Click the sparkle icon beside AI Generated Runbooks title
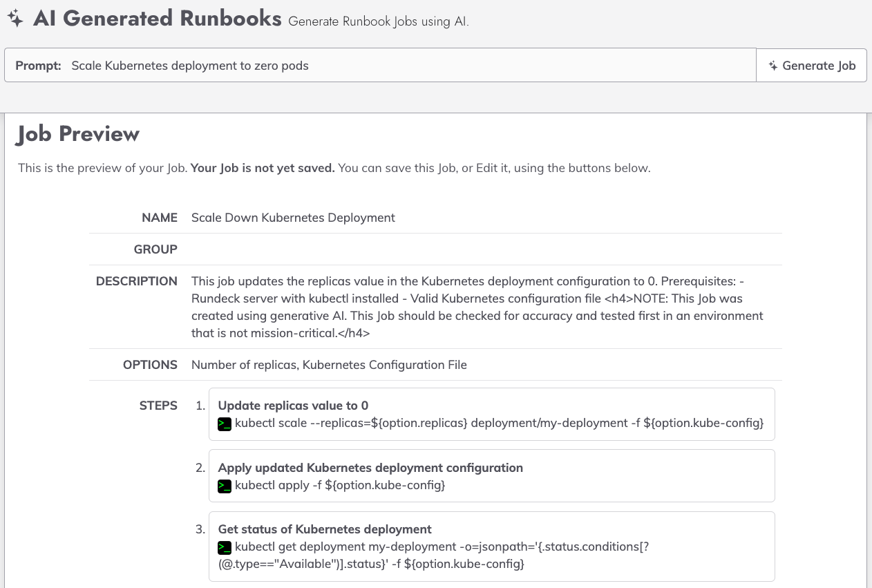The width and height of the screenshot is (872, 588). pyautogui.click(x=15, y=17)
